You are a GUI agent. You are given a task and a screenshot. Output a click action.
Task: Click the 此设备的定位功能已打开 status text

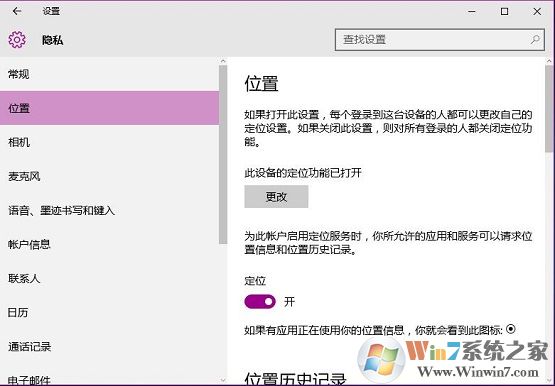click(x=303, y=173)
